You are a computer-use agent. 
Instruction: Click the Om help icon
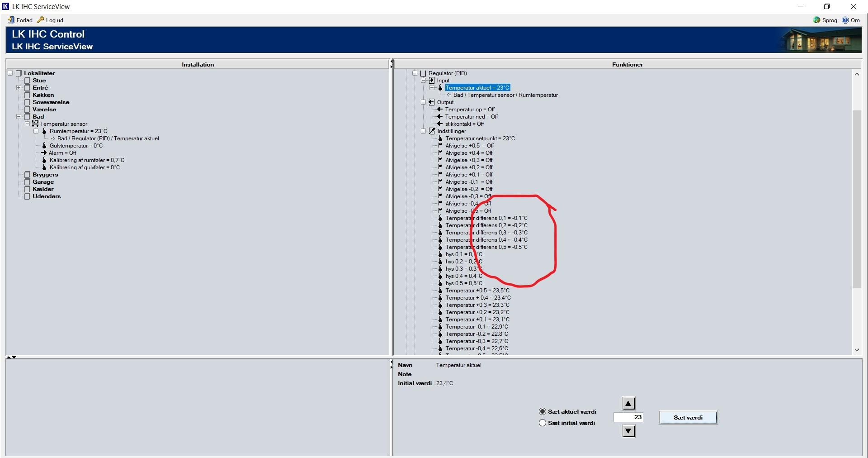(845, 20)
